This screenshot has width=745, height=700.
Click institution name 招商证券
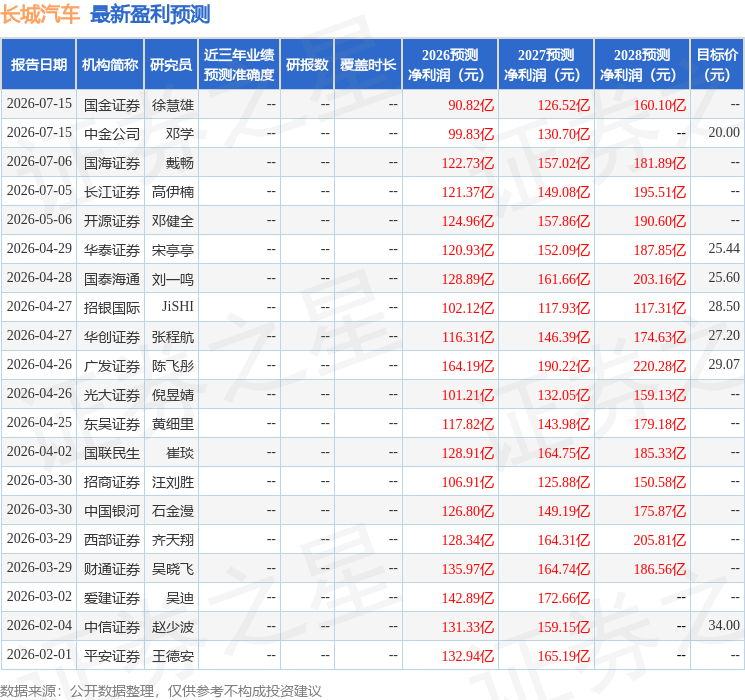coord(112,482)
